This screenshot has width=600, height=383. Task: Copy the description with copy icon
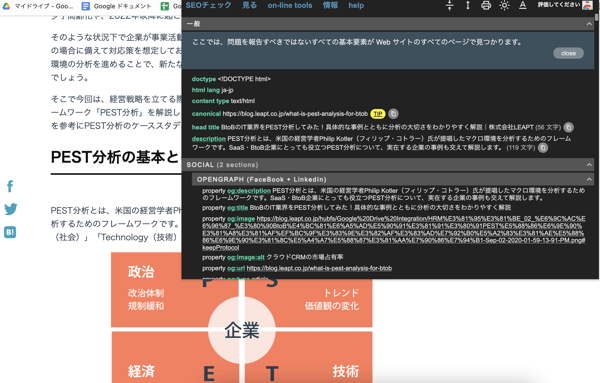coord(543,148)
